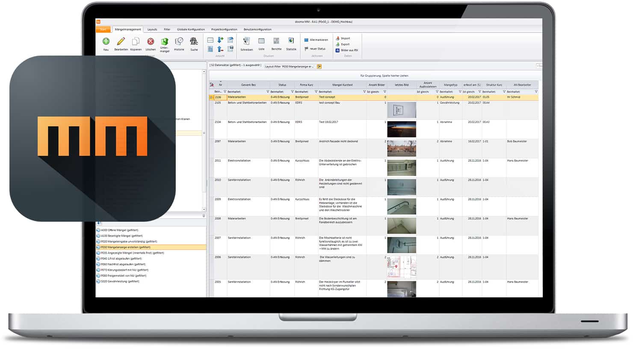The height and width of the screenshot is (364, 633).
Task: Click the orange Start button
Action: point(103,29)
